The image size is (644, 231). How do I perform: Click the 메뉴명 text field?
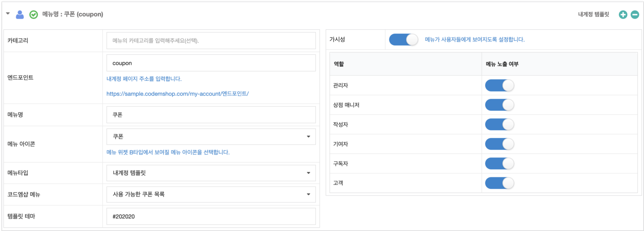pyautogui.click(x=211, y=115)
